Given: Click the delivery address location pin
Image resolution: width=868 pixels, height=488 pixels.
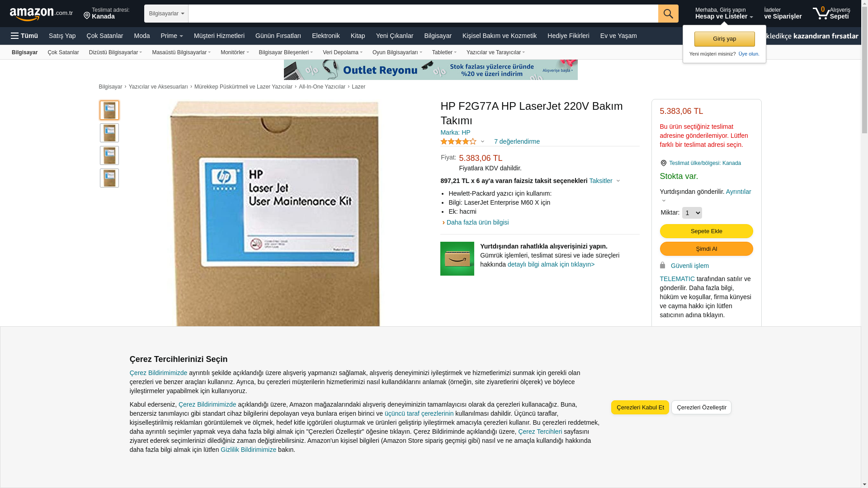Looking at the screenshot, I should coord(87,16).
